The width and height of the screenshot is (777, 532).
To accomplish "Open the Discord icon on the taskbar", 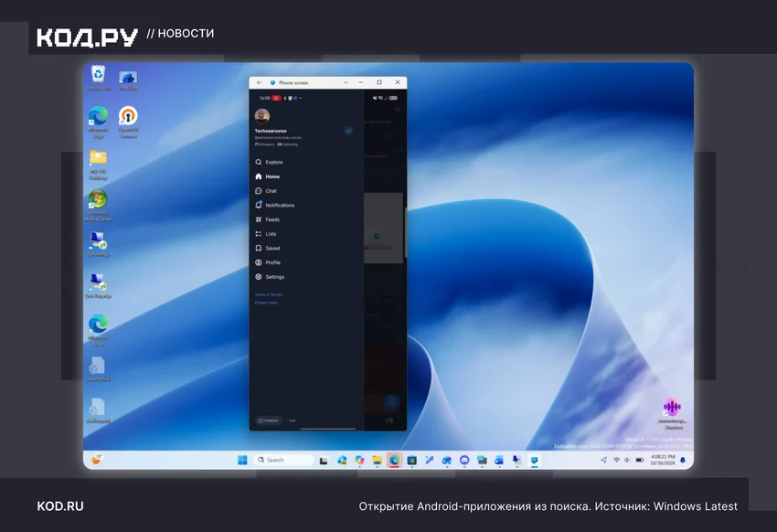I will [464, 461].
